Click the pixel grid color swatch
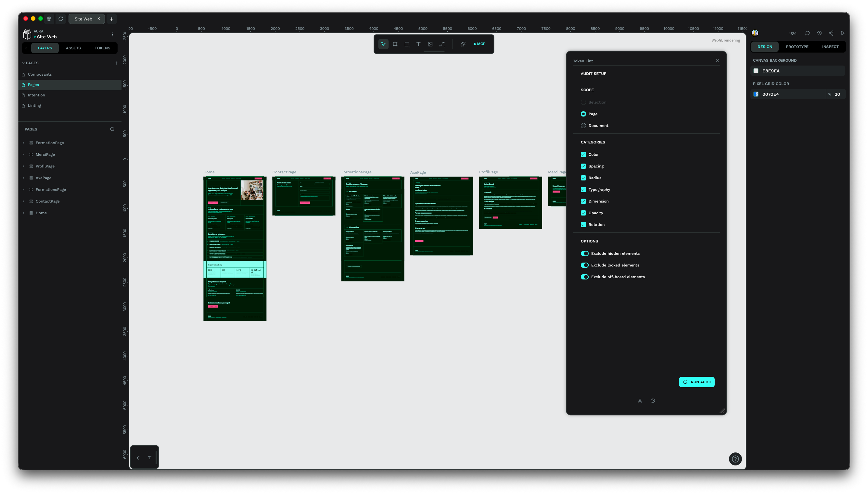This screenshot has height=494, width=868. [x=756, y=94]
